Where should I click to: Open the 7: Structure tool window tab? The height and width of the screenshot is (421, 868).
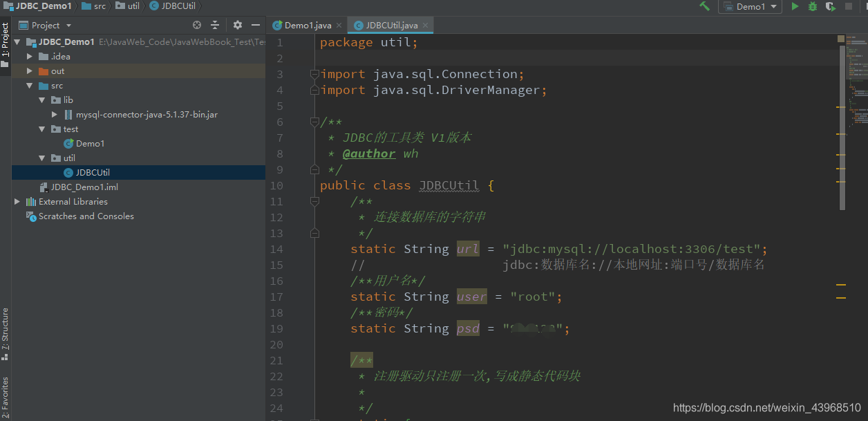pos(5,334)
